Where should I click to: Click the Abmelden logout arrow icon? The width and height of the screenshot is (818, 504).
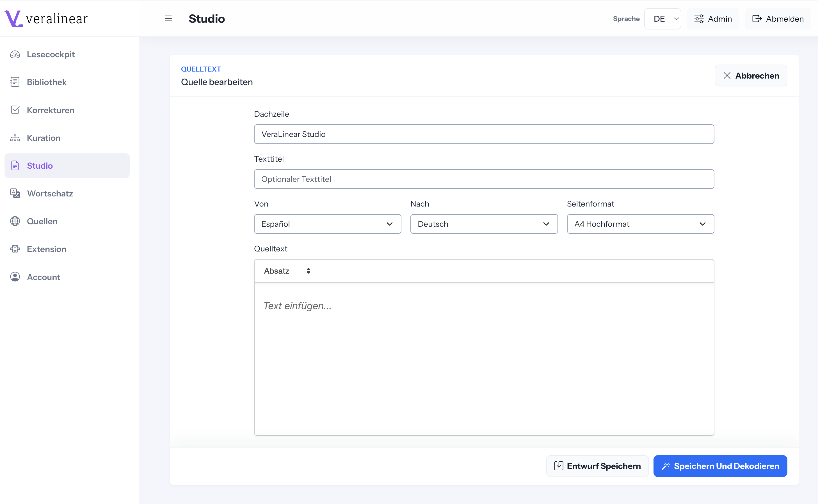click(x=757, y=19)
